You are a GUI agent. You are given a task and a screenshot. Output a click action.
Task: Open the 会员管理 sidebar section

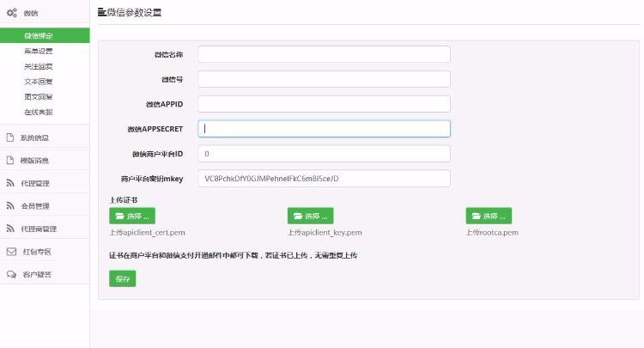point(45,206)
